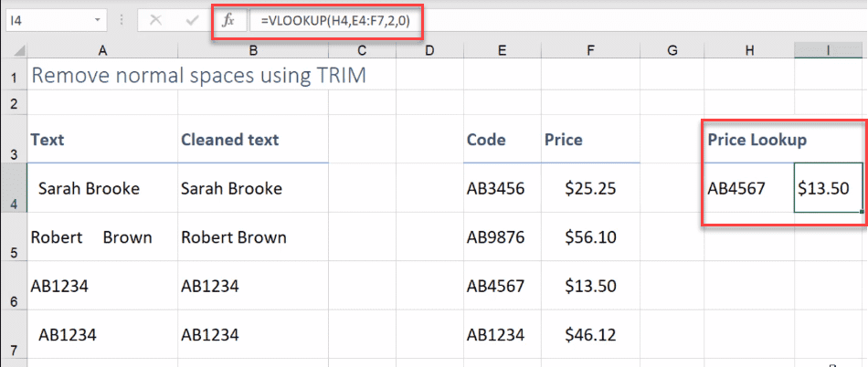Click the Enter checkmark icon in formula bar

click(193, 21)
